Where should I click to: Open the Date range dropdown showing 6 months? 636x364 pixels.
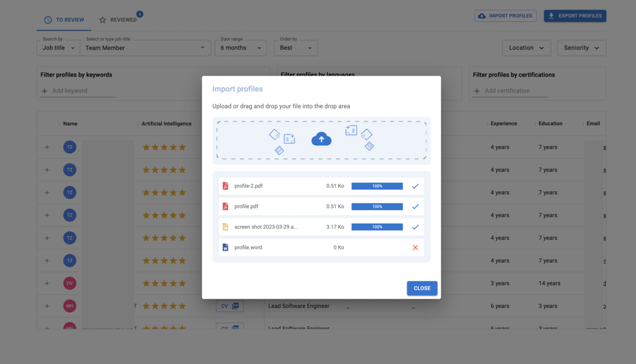[x=241, y=48]
